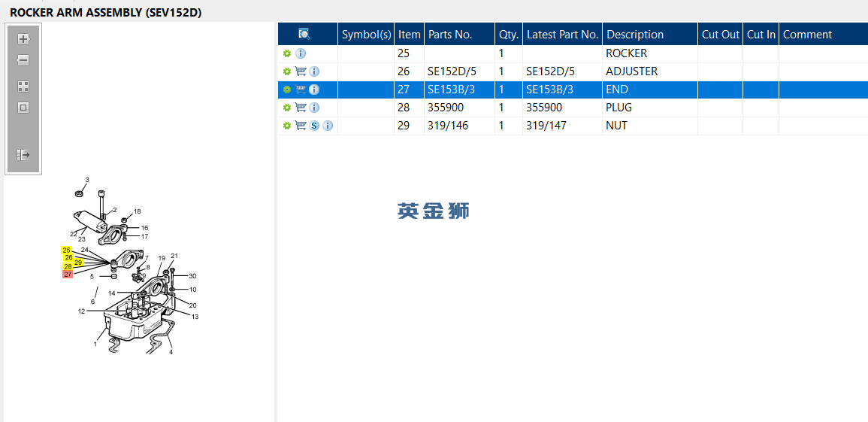Viewport: 868px width, 422px height.
Task: Open info icon for NUT row
Action: click(328, 126)
